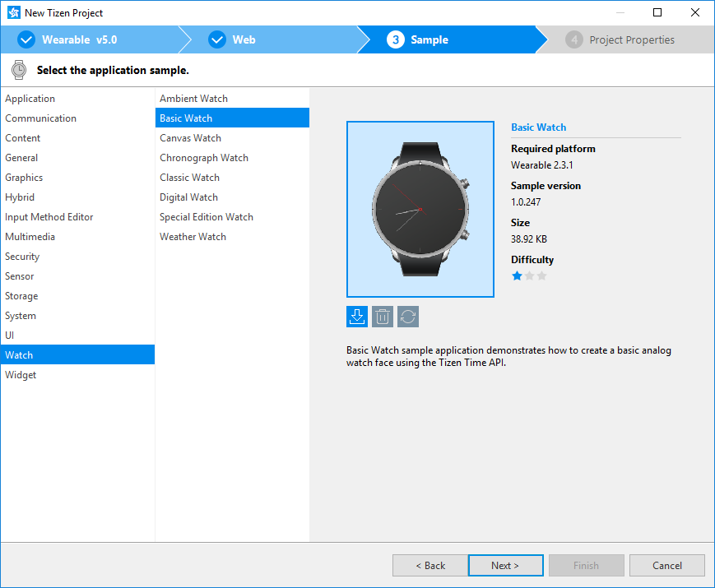Click the Basic Watch preview image
Image resolution: width=715 pixels, height=588 pixels.
click(x=420, y=209)
